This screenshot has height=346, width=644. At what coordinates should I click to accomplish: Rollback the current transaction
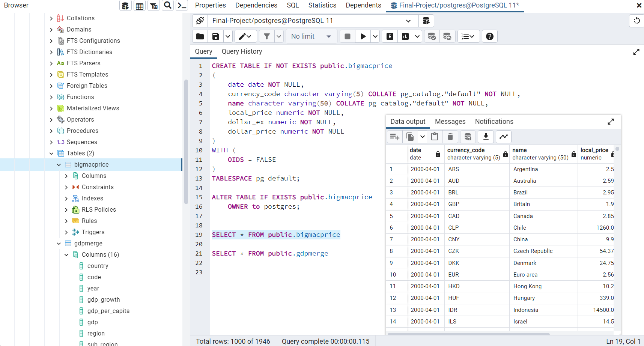click(x=447, y=36)
